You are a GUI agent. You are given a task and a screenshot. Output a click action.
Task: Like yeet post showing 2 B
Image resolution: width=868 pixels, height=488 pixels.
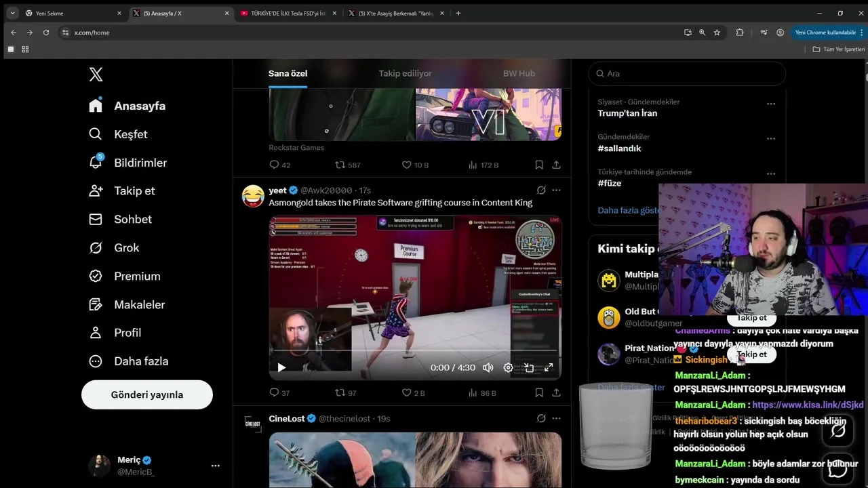point(414,392)
